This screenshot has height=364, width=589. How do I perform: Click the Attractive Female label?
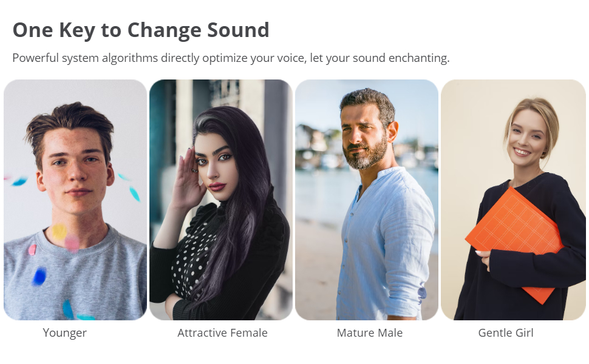click(222, 333)
